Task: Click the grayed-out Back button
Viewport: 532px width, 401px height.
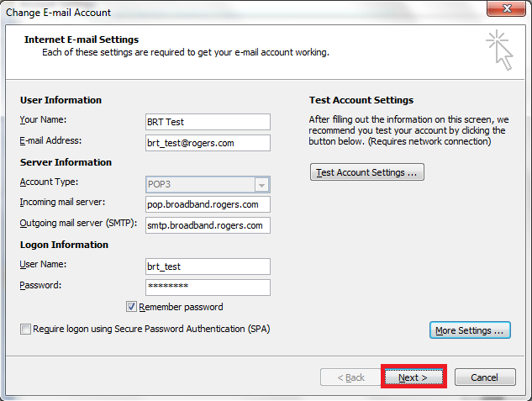Action: (x=351, y=377)
